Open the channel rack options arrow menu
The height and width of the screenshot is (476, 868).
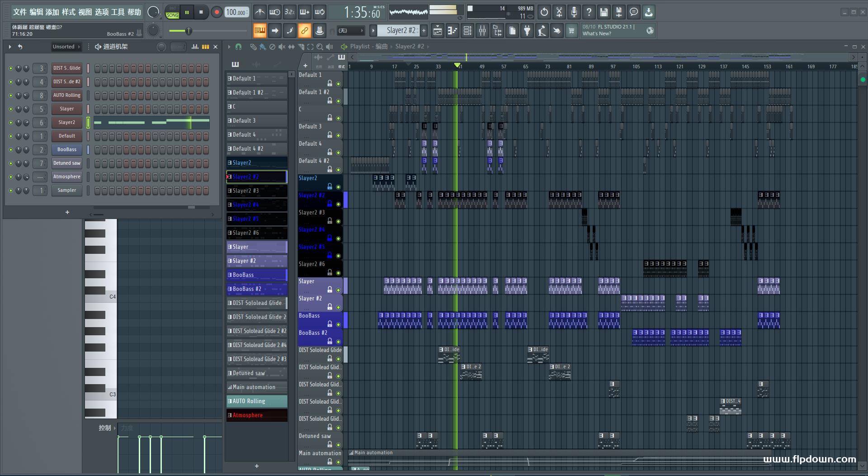pos(10,47)
